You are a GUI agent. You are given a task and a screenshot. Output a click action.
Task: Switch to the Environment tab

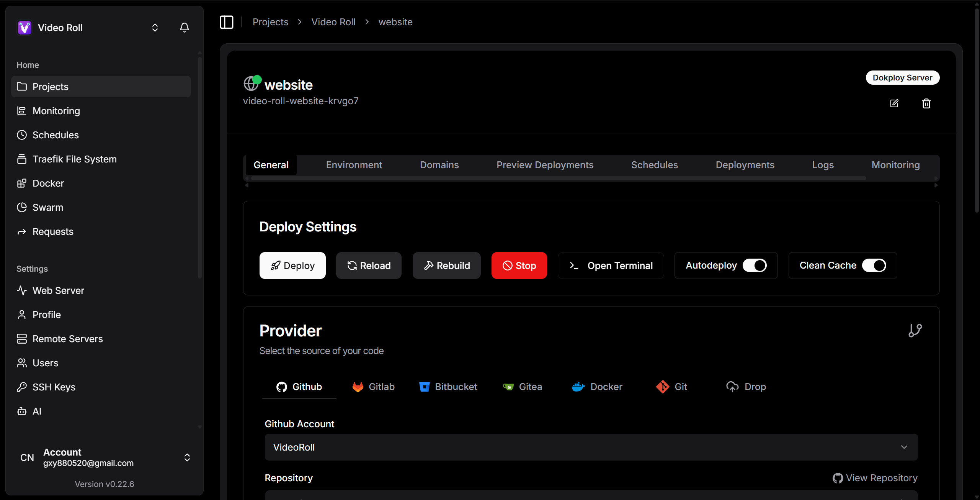354,165
